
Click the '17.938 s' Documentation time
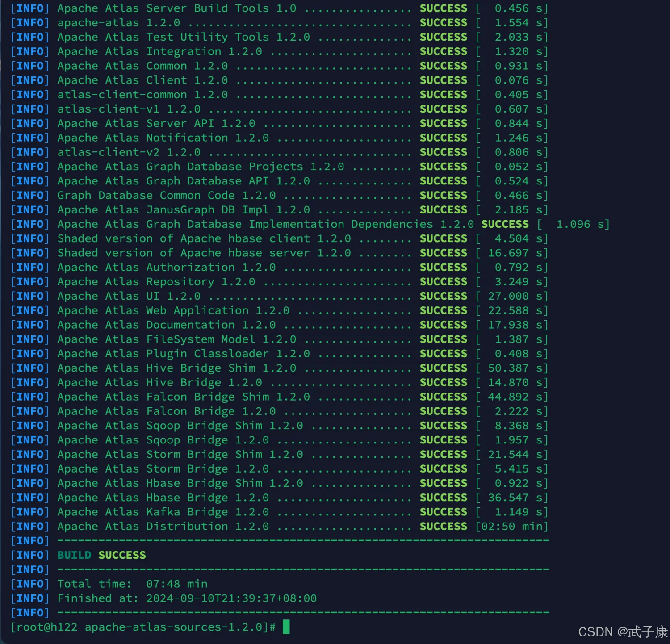click(515, 325)
